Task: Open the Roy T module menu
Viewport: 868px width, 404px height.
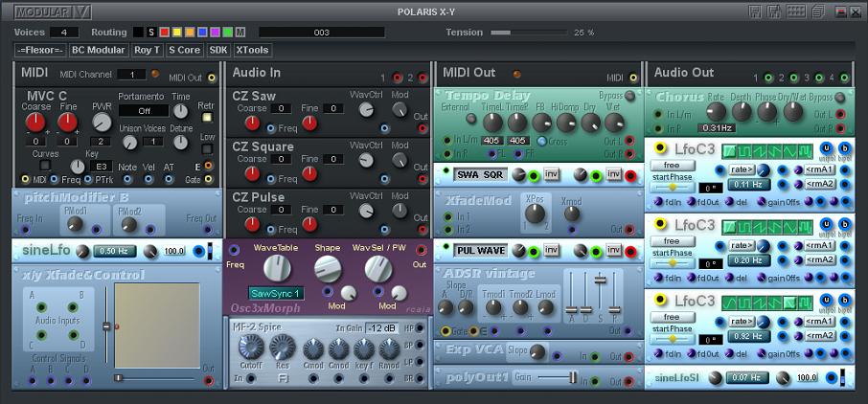Action: 148,50
